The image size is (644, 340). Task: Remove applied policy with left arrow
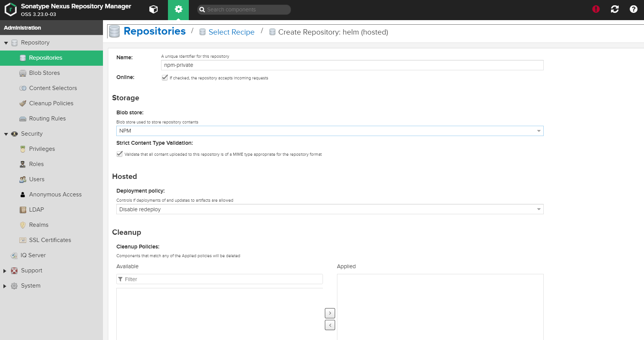tap(330, 325)
